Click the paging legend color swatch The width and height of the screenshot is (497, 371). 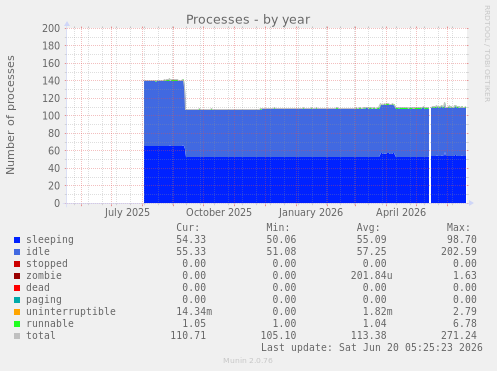point(17,300)
